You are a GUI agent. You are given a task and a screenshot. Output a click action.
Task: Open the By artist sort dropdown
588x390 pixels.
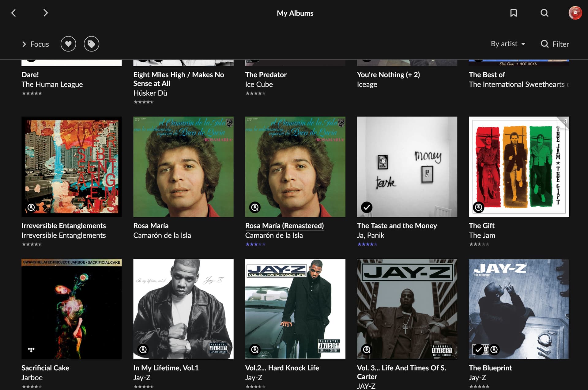(507, 44)
